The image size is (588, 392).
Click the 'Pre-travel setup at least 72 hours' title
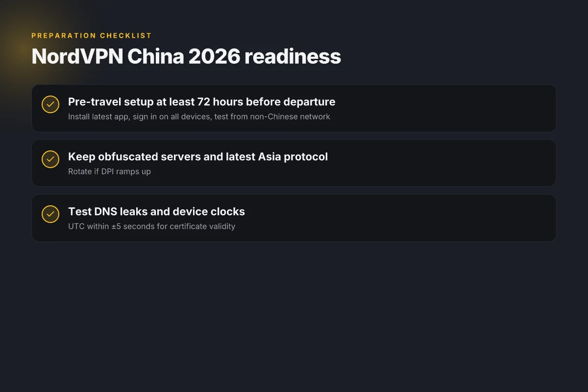[201, 102]
